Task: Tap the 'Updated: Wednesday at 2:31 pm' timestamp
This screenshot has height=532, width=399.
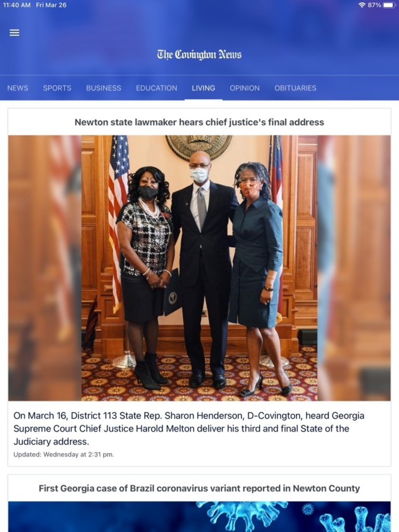Action: pyautogui.click(x=64, y=455)
